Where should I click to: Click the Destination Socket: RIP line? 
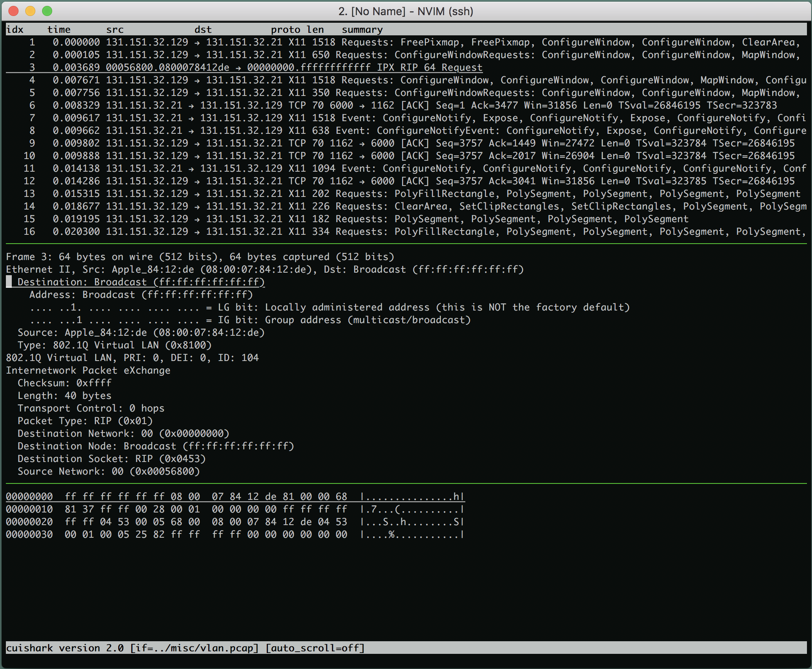tap(111, 459)
